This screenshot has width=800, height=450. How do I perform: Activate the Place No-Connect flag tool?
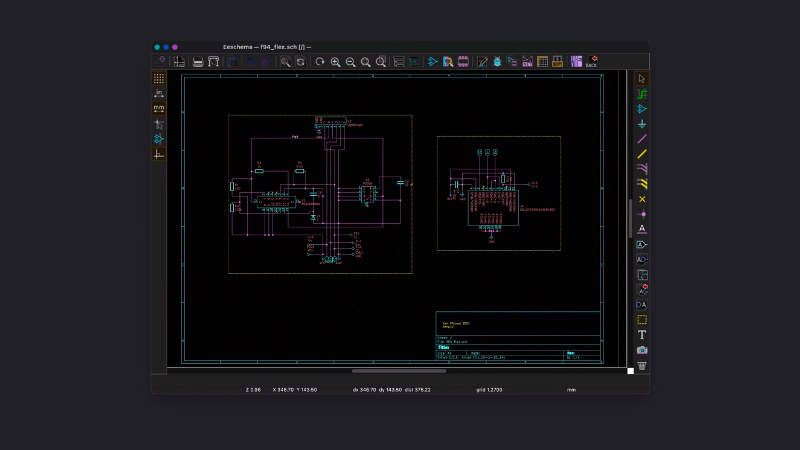[642, 199]
